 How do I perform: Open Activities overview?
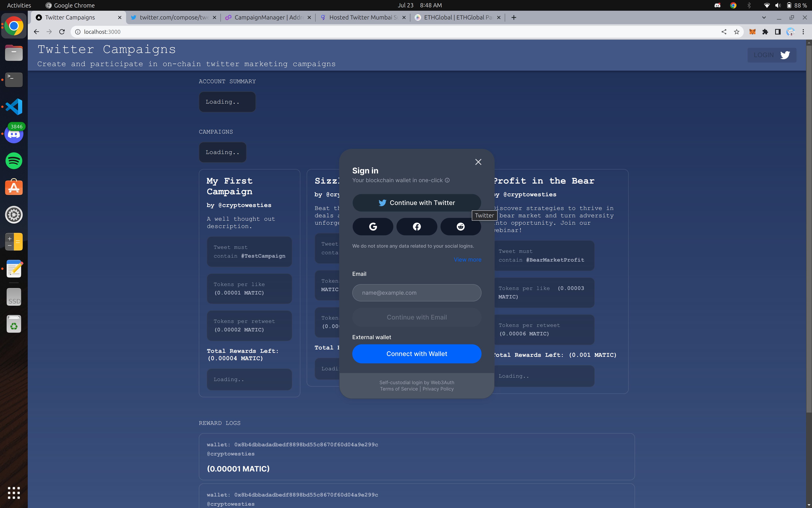tap(19, 5)
